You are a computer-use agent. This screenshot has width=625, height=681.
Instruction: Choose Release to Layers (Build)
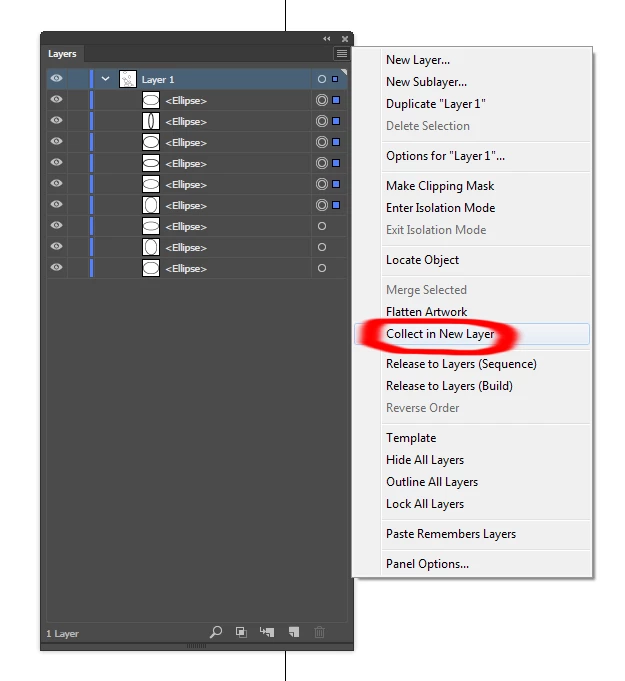click(449, 386)
